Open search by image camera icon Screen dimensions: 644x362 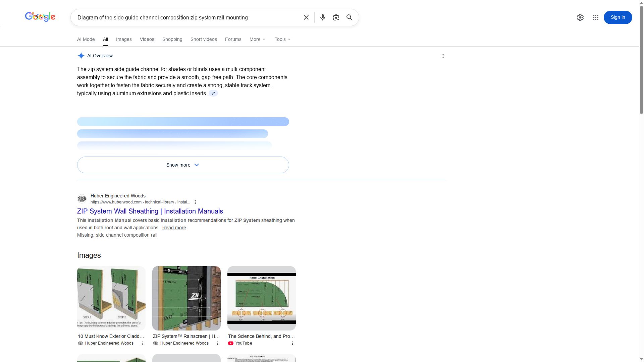[x=336, y=17]
